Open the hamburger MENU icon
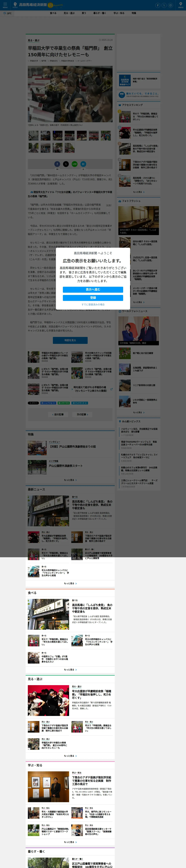Image resolution: width=186 pixels, height=868 pixels. pyautogui.click(x=5, y=5)
